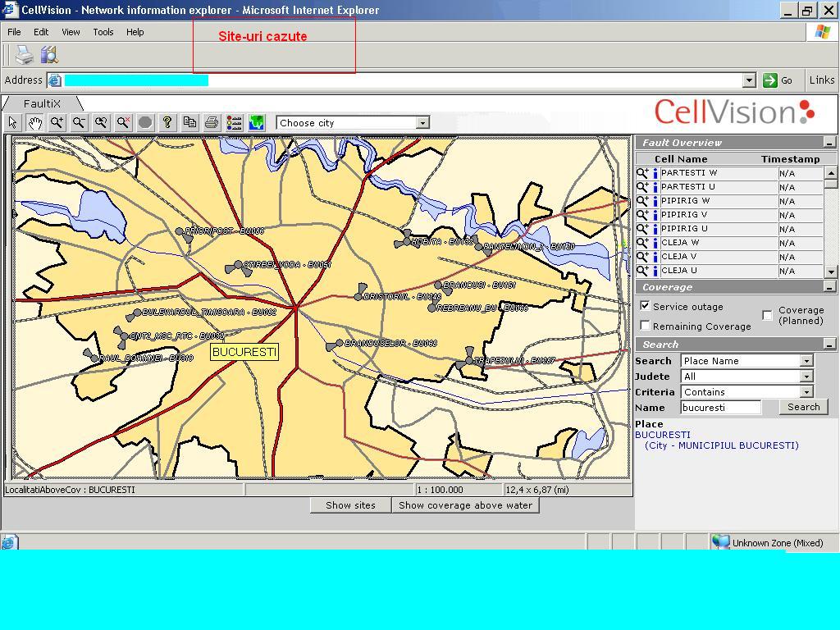Open the Address bar history dropdown
The image size is (840, 630).
750,80
